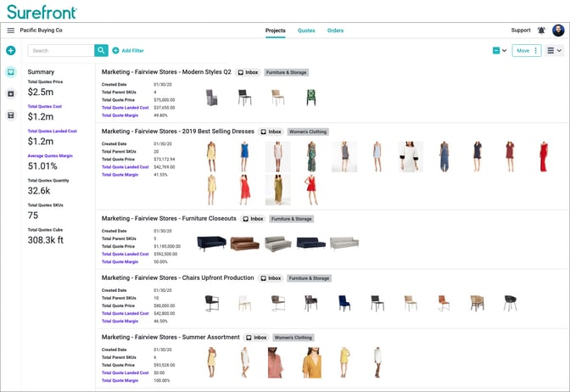Click the brown leather sofa thumbnail
This screenshot has height=392, width=570.
click(x=248, y=244)
